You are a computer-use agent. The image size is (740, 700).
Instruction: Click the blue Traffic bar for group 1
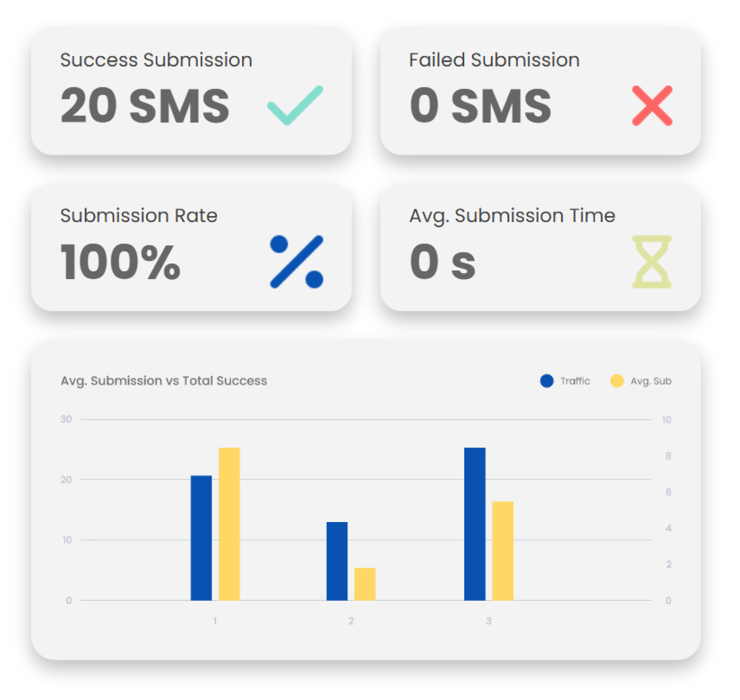[201, 538]
